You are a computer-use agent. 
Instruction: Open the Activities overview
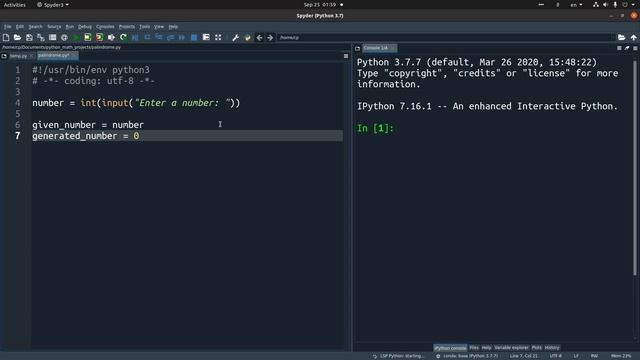tap(15, 5)
